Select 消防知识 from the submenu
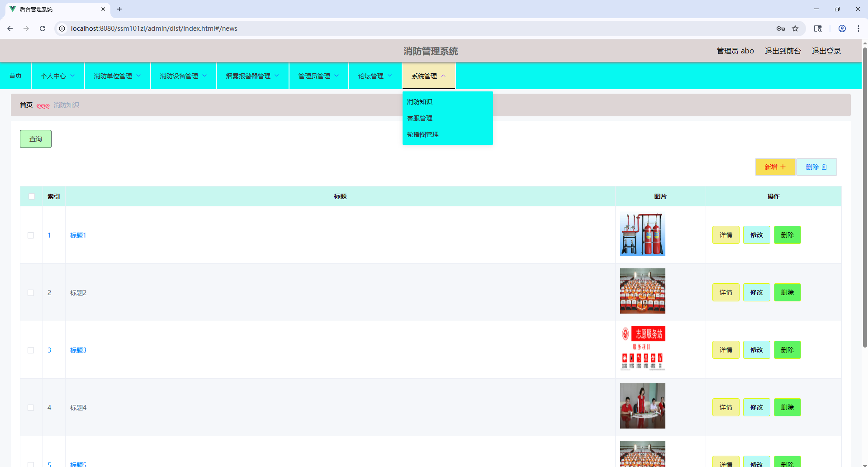This screenshot has width=868, height=467. 447,102
